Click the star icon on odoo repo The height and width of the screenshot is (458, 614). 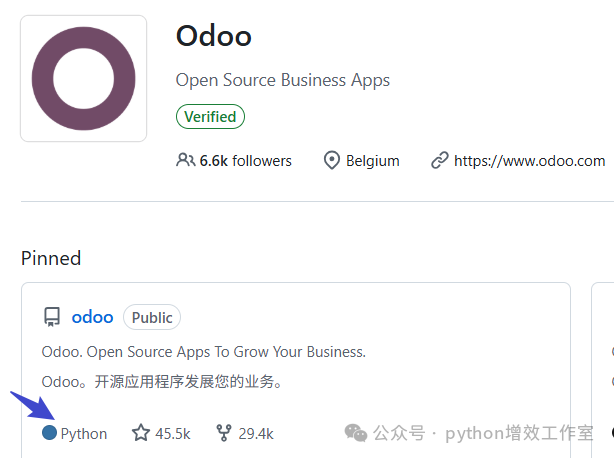pyautogui.click(x=141, y=433)
